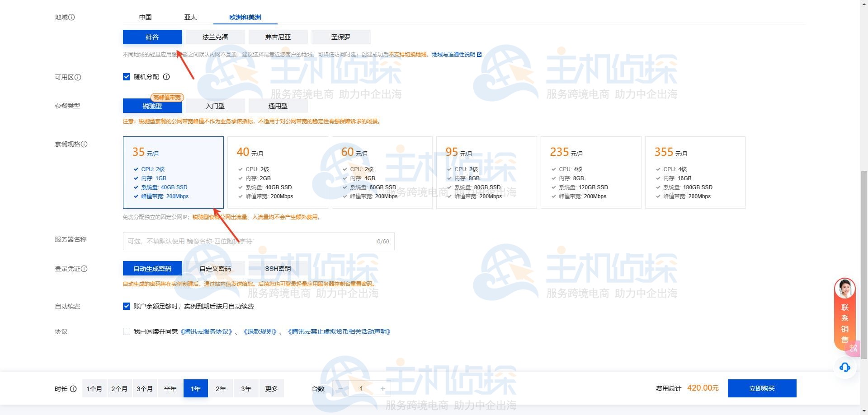Toggle the auto-renewal 自动续费 checkbox

tap(127, 306)
